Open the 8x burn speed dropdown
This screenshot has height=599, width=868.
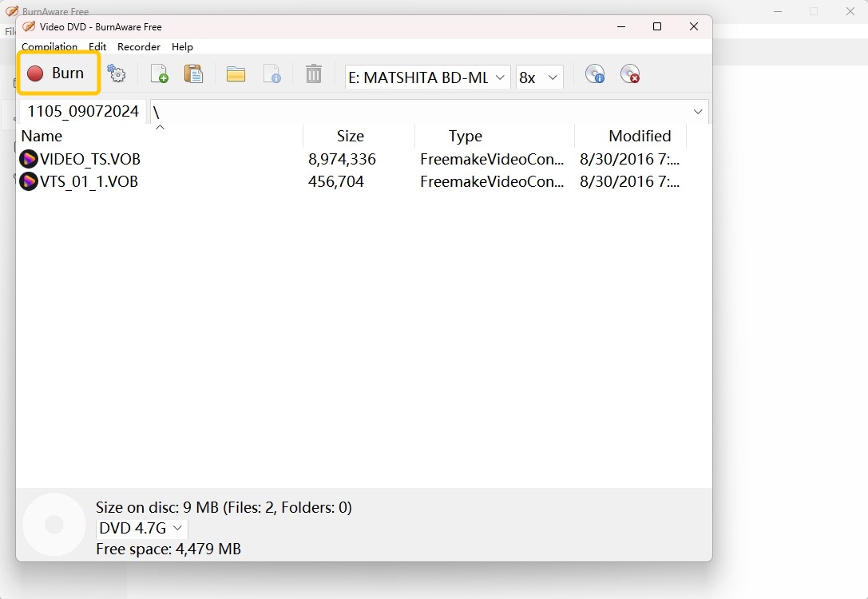click(552, 77)
